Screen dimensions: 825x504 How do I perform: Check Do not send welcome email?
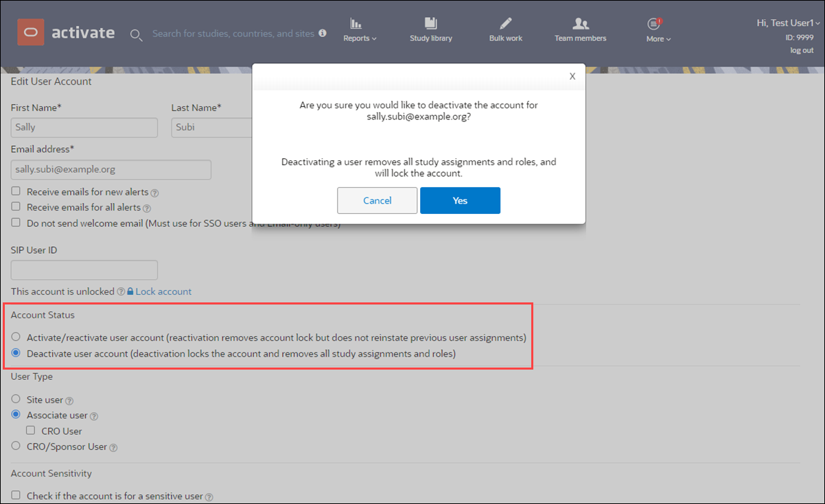point(16,222)
